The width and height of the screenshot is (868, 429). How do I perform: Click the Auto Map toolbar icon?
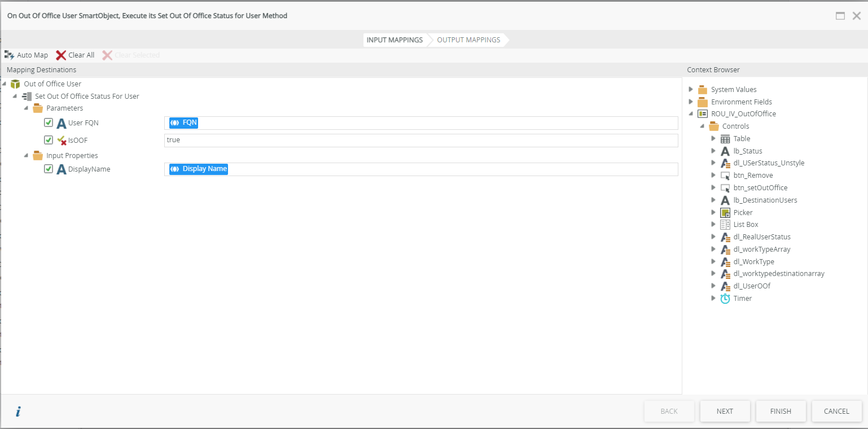tap(10, 55)
